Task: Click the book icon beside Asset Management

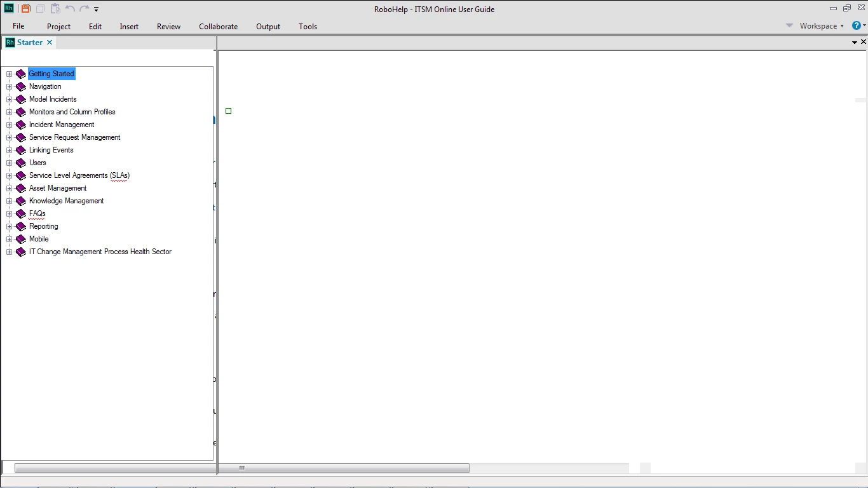Action: click(x=21, y=188)
